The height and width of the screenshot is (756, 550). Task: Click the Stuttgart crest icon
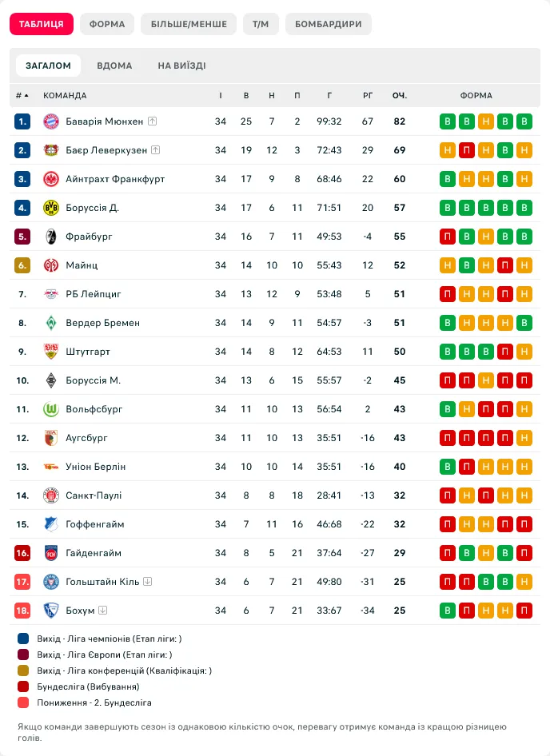pyautogui.click(x=50, y=352)
